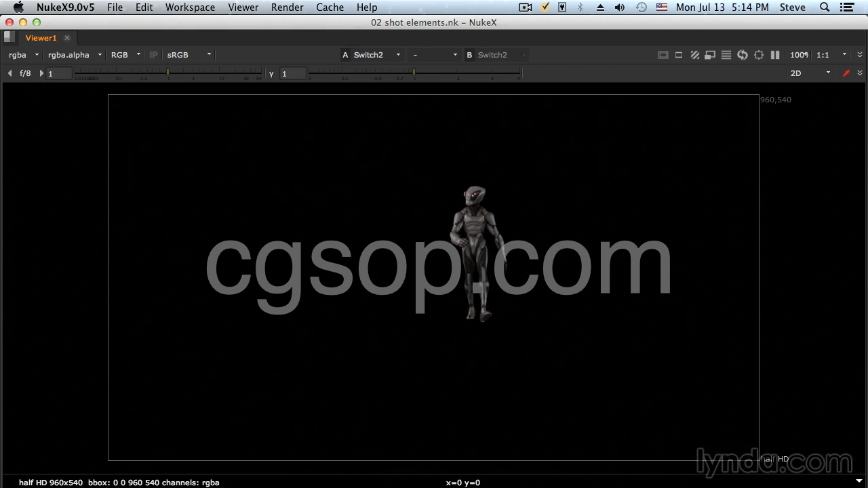Image resolution: width=868 pixels, height=488 pixels.
Task: Click the gamma slider track
Action: [x=414, y=73]
